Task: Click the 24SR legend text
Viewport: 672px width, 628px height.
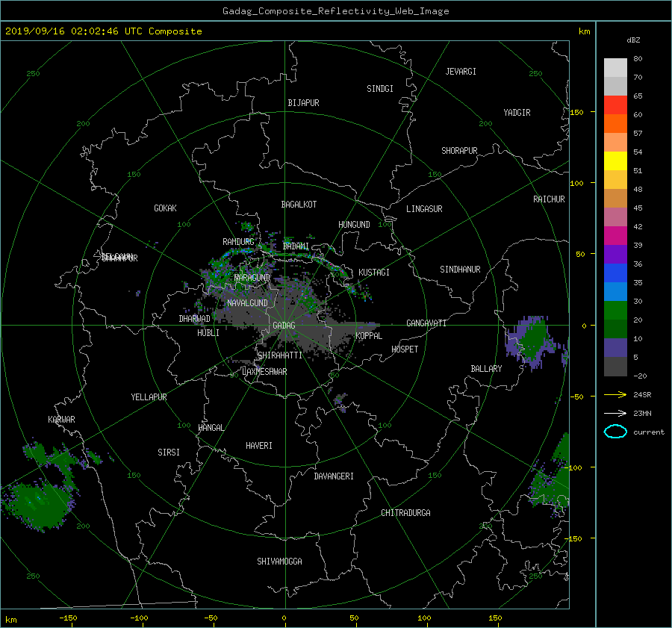Action: [x=642, y=395]
